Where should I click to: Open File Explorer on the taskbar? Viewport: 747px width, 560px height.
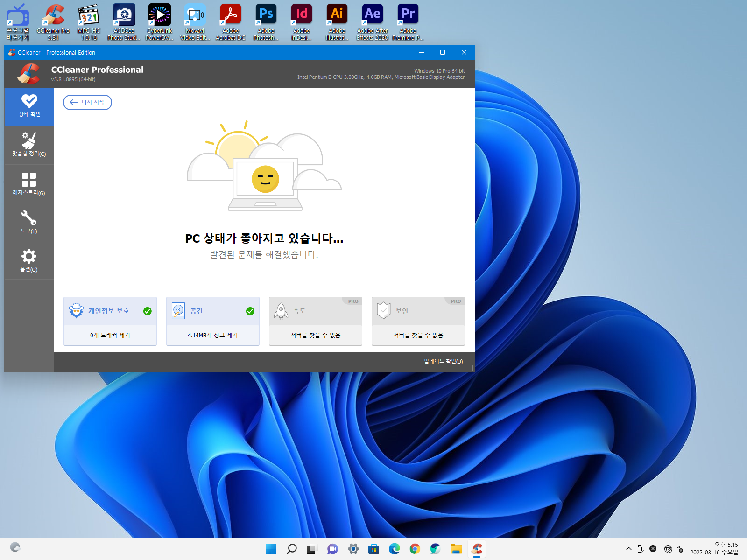(456, 549)
